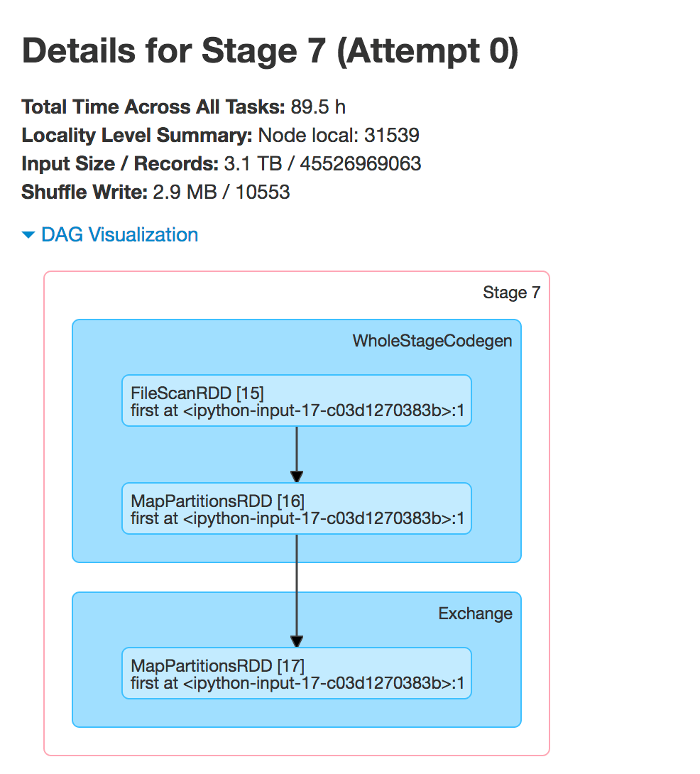Click the Stage 7 label text
Viewport: 700px width, 774px height.
[511, 292]
